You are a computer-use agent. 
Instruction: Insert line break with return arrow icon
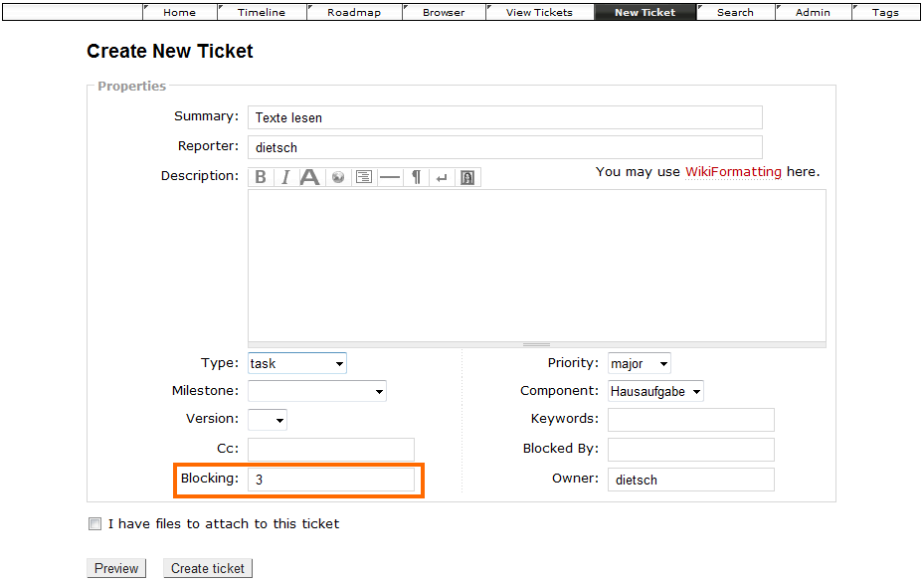(442, 177)
